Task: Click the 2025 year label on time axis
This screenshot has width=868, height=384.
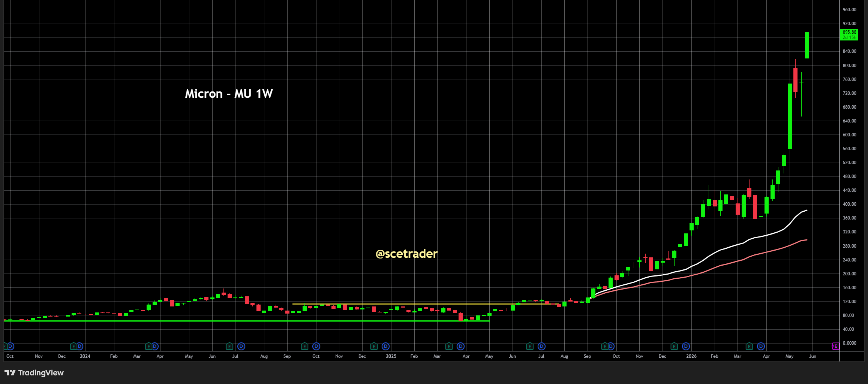Action: pos(391,356)
